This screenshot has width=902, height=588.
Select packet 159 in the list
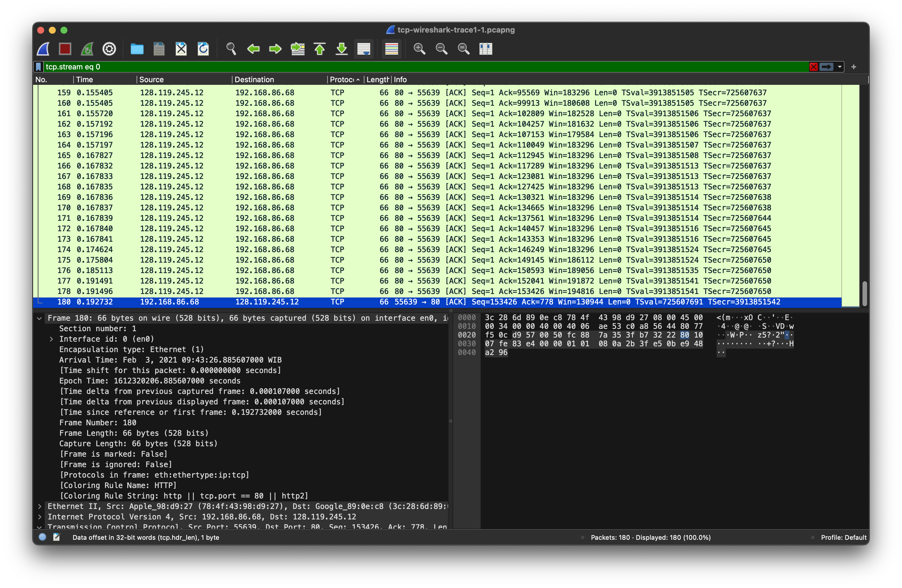(438, 93)
